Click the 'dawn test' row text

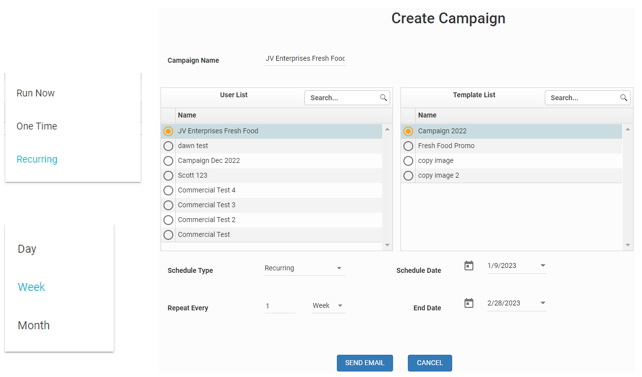pos(193,146)
